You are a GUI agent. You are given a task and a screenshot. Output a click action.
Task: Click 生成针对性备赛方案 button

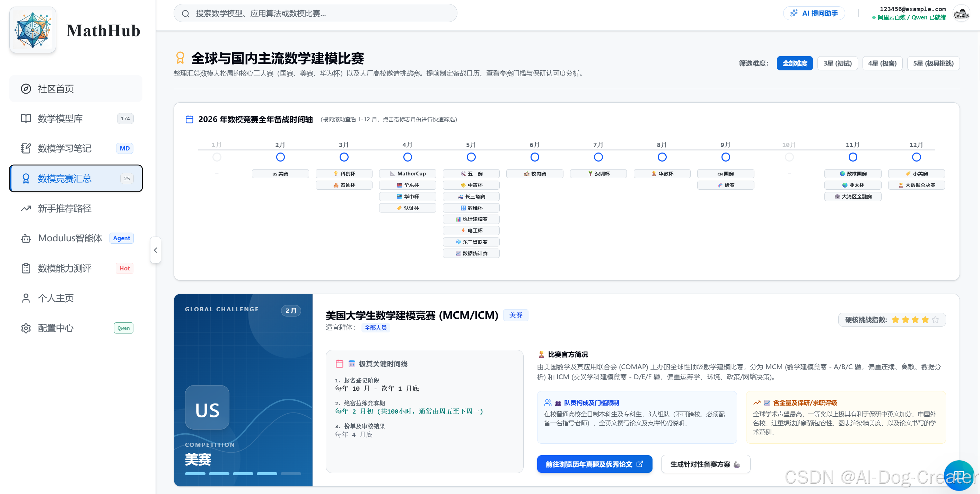point(706,464)
